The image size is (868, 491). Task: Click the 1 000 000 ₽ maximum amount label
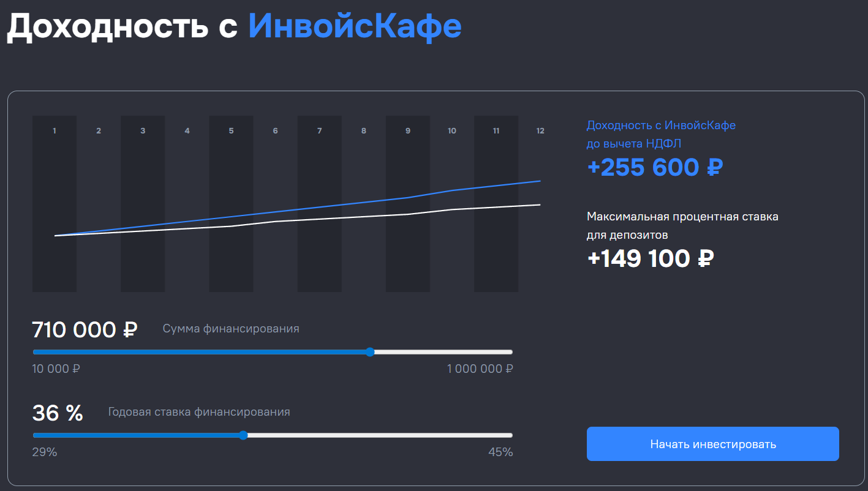tap(480, 369)
